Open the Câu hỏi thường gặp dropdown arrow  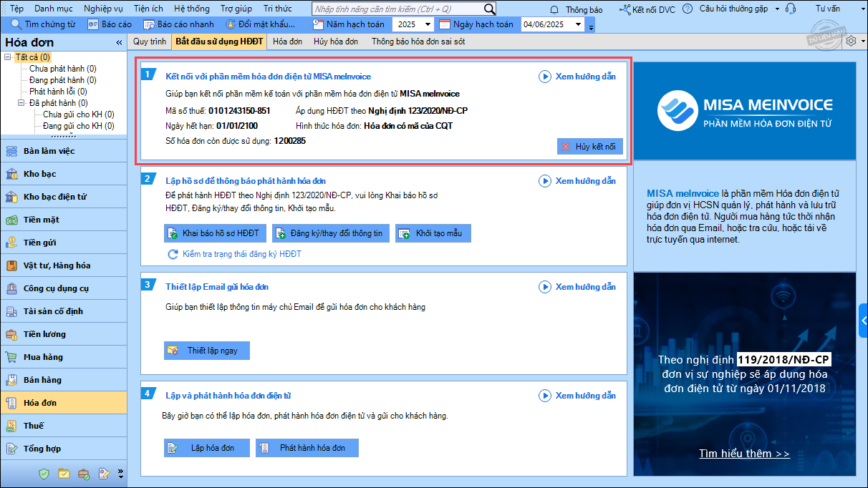pos(776,9)
